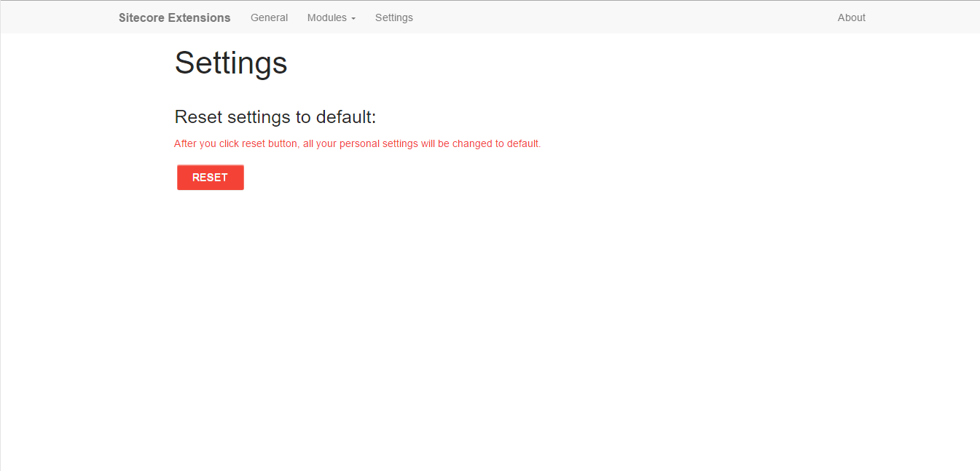Image resolution: width=980 pixels, height=471 pixels.
Task: Click the word 'Sitecore' in the navbar brand
Action: coord(141,17)
